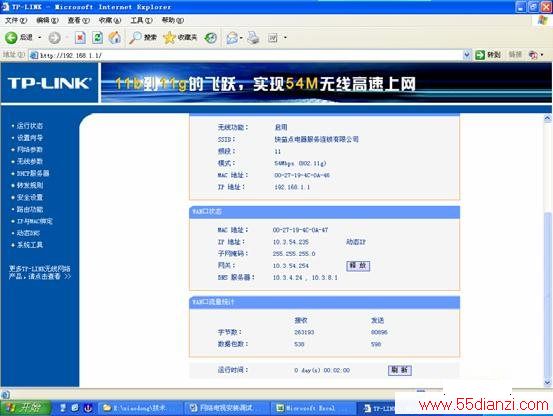This screenshot has height=416, width=553.
Task: Open the 工具 (Tools) menu
Action: (x=141, y=20)
